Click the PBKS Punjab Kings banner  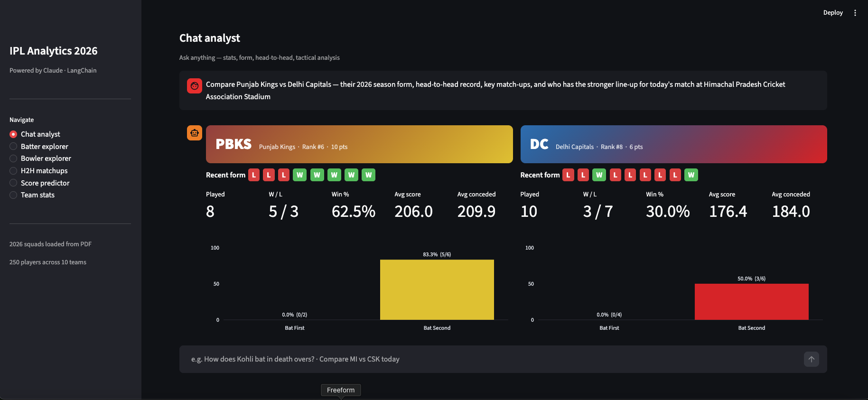tap(359, 144)
